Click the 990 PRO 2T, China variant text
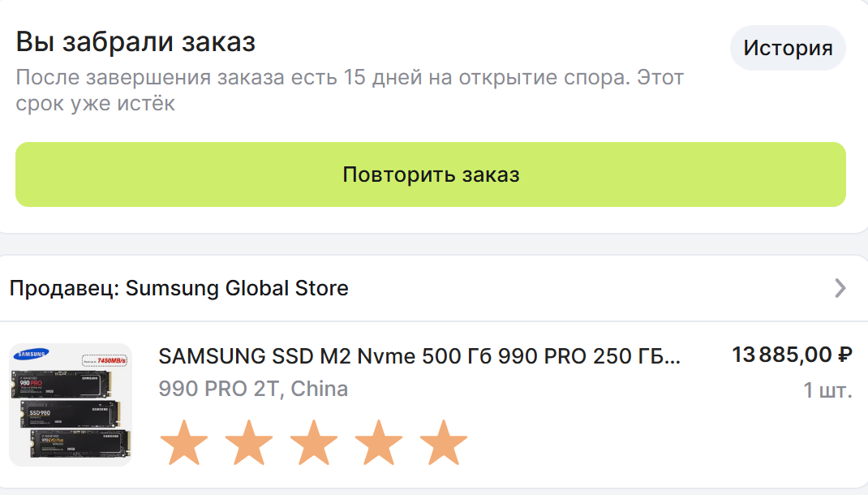This screenshot has height=495, width=868. 253,389
